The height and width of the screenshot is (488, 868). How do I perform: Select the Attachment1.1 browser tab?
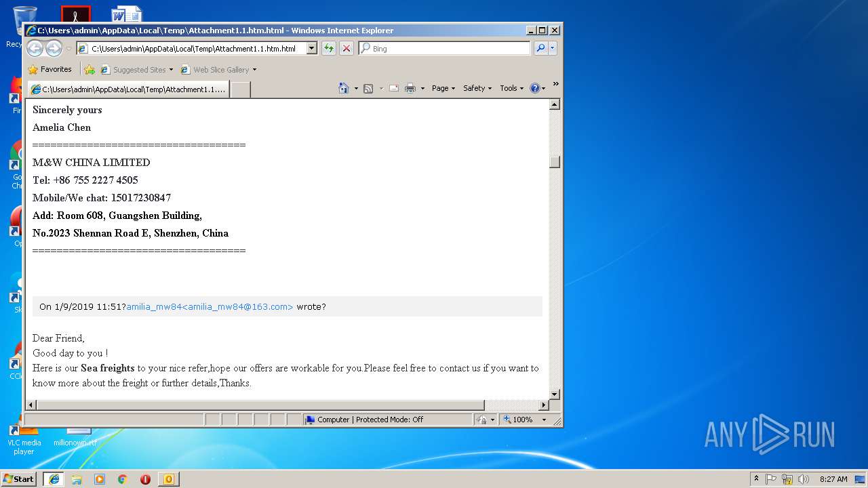[128, 89]
